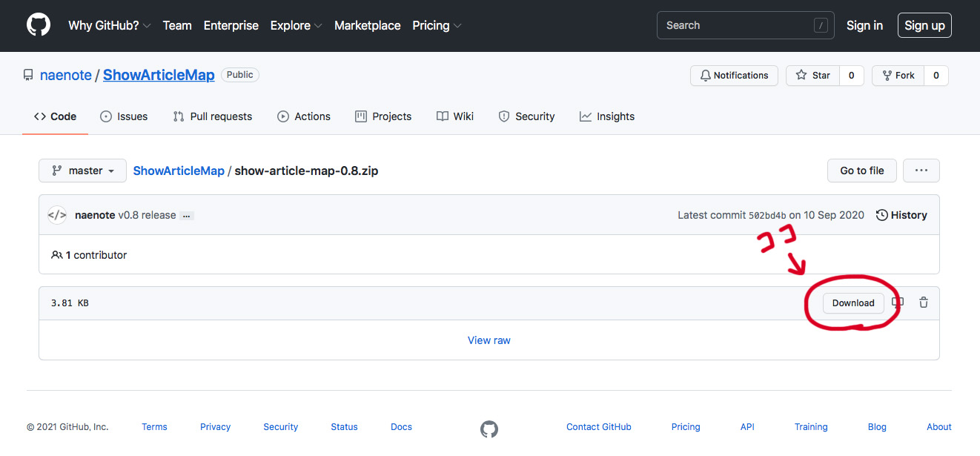980x456 pixels.
Task: Expand the Pricing menu in header
Action: (437, 25)
